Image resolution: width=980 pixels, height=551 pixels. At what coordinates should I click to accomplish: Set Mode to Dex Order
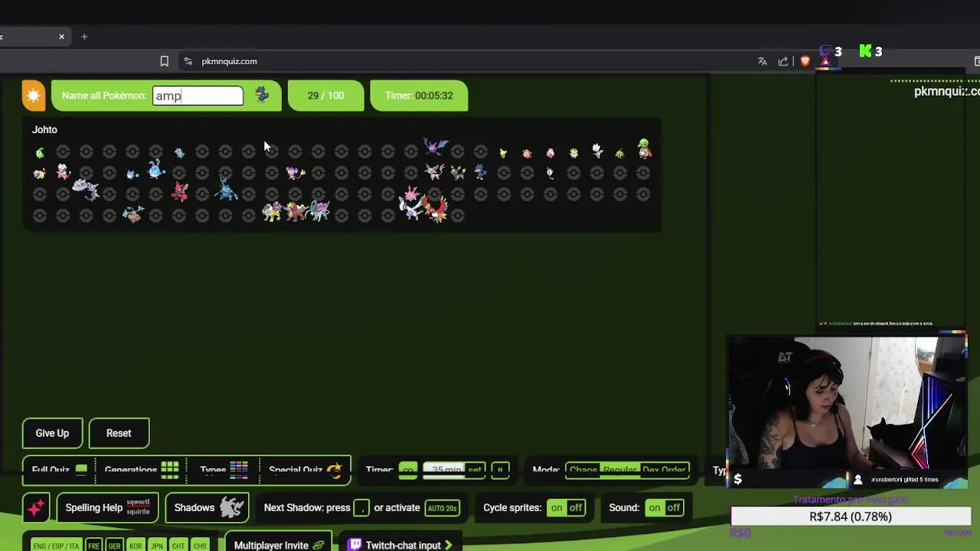664,470
